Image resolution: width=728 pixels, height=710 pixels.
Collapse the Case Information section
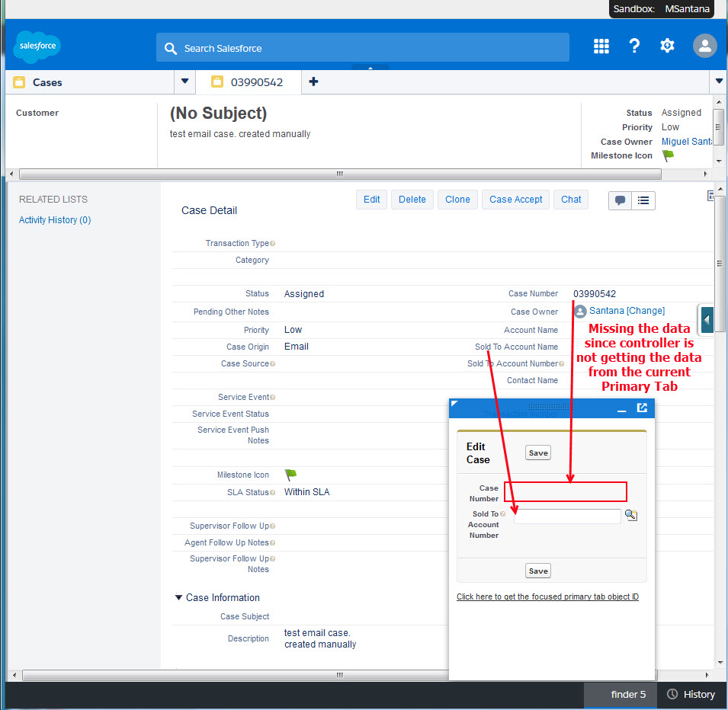click(x=178, y=597)
